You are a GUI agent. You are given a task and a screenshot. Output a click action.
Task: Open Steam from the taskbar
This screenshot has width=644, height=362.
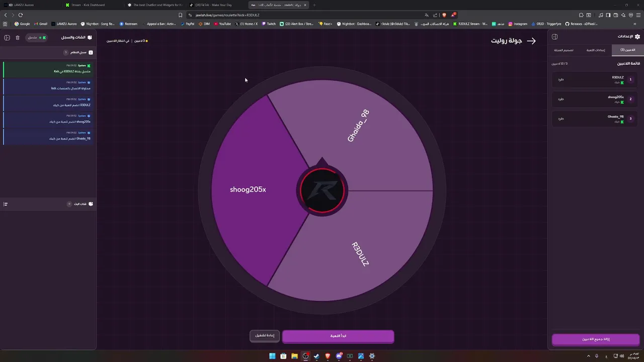[x=316, y=356]
